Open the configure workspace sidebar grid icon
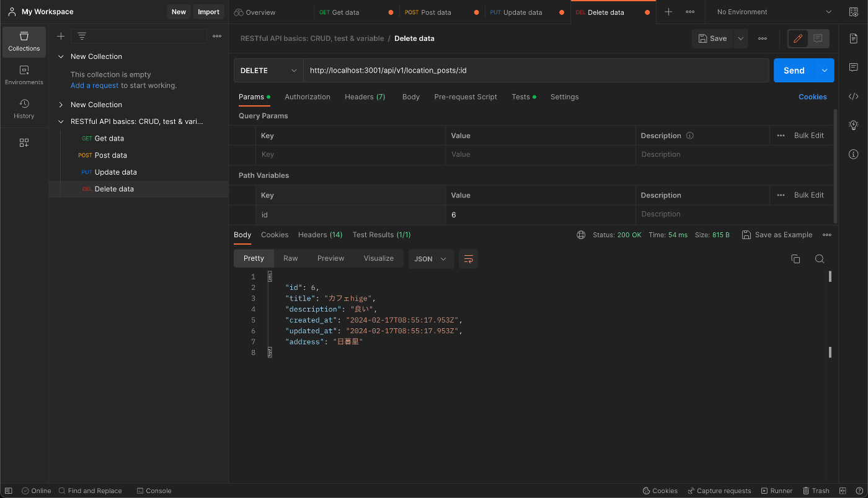868x498 pixels. pyautogui.click(x=24, y=143)
